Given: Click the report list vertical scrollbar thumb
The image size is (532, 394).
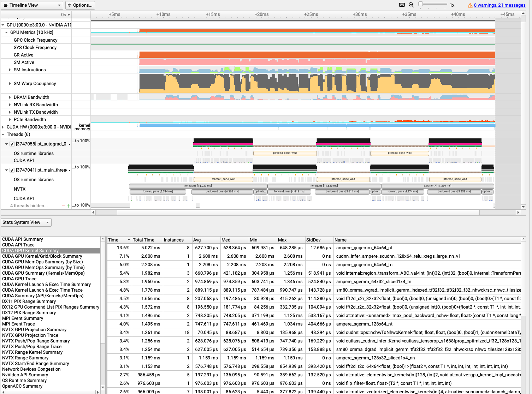Looking at the screenshot, I should click(x=103, y=292).
